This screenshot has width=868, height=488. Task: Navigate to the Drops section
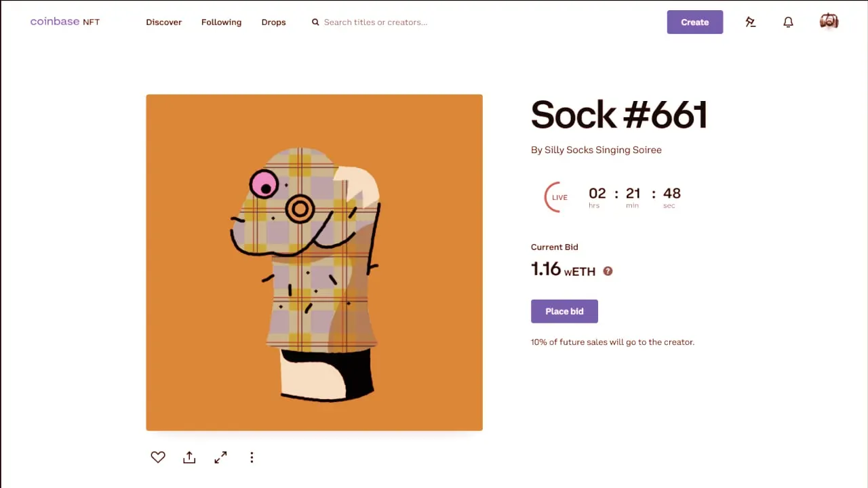tap(273, 22)
